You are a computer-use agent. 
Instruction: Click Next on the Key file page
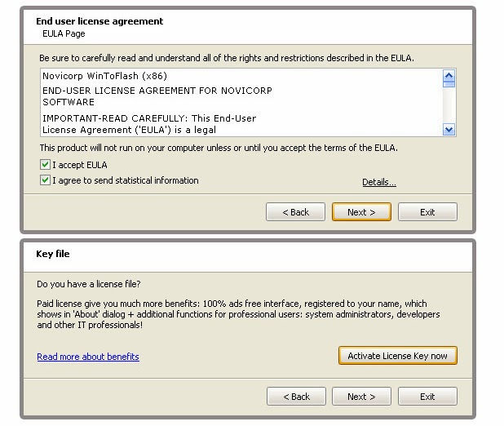361,397
